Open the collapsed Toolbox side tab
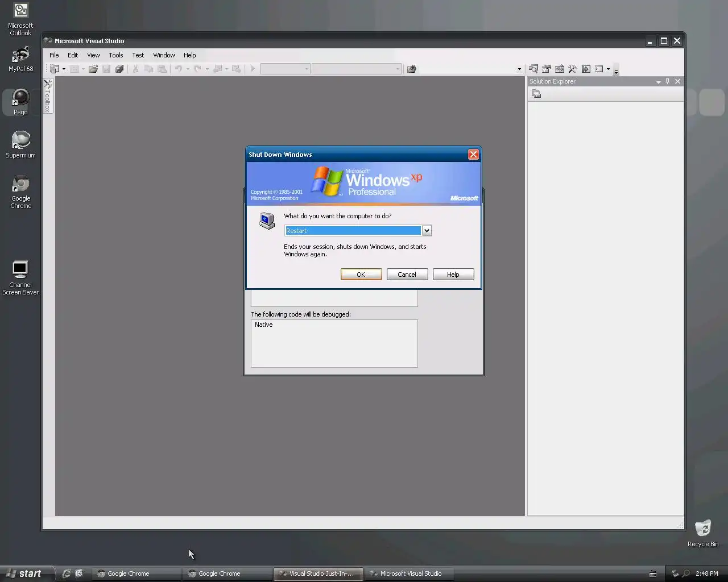 click(48, 96)
